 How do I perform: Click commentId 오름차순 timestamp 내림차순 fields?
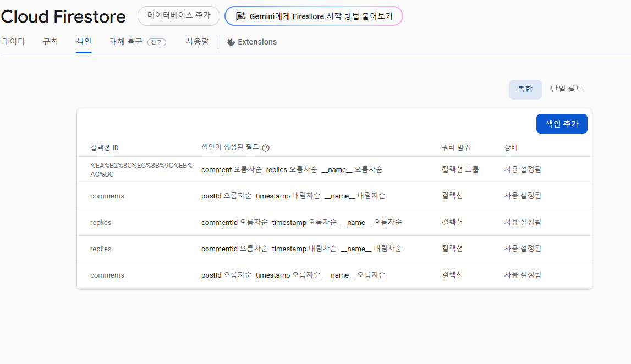[301, 249]
